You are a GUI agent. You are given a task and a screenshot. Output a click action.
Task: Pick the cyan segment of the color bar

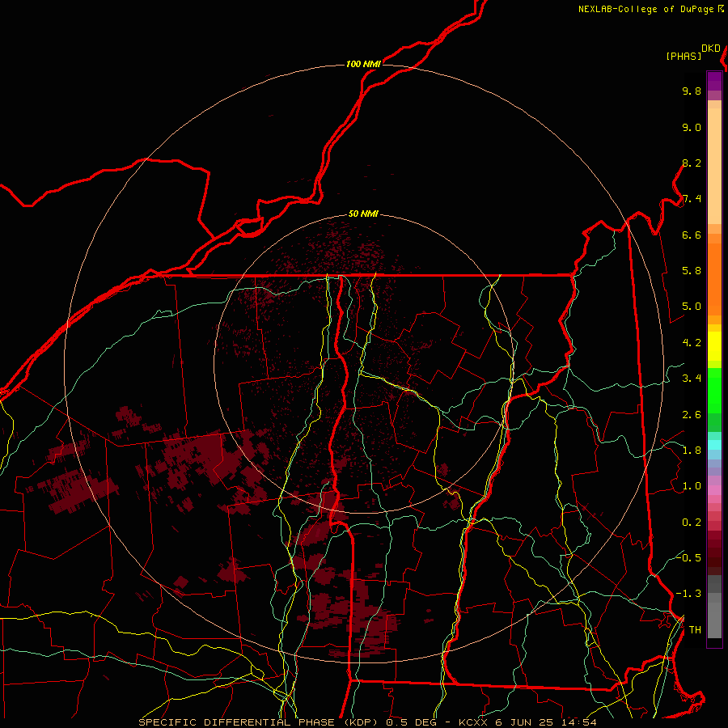(714, 445)
